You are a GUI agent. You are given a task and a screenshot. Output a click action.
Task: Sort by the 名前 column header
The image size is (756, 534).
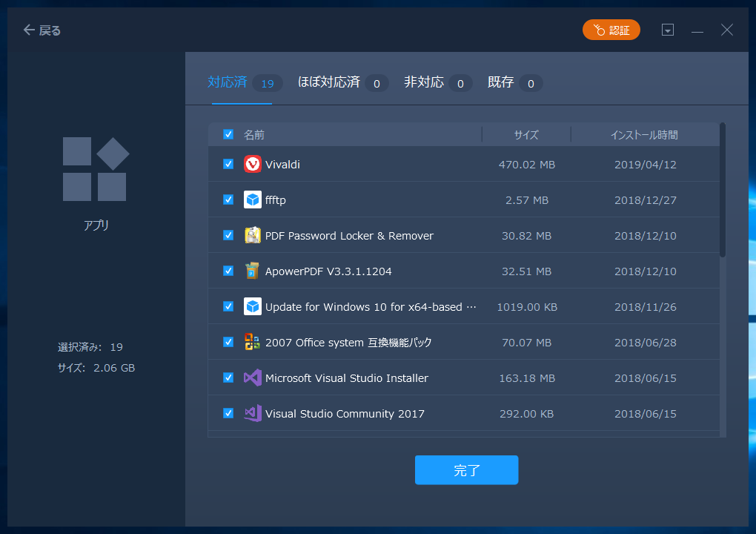(254, 135)
